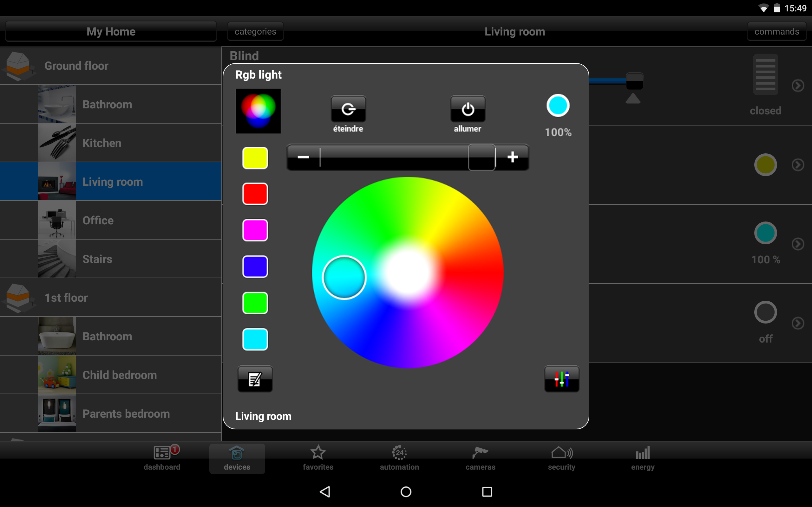This screenshot has height=507, width=812.
Task: Select the magenta color swatch
Action: click(255, 230)
